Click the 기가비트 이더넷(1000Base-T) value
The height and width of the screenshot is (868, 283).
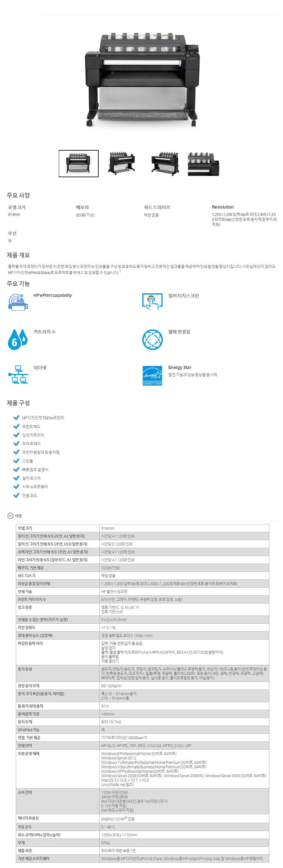pyautogui.click(x=124, y=738)
